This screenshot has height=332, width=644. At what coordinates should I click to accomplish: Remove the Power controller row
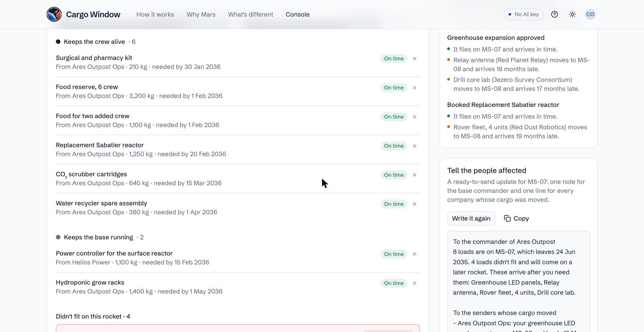click(x=415, y=254)
